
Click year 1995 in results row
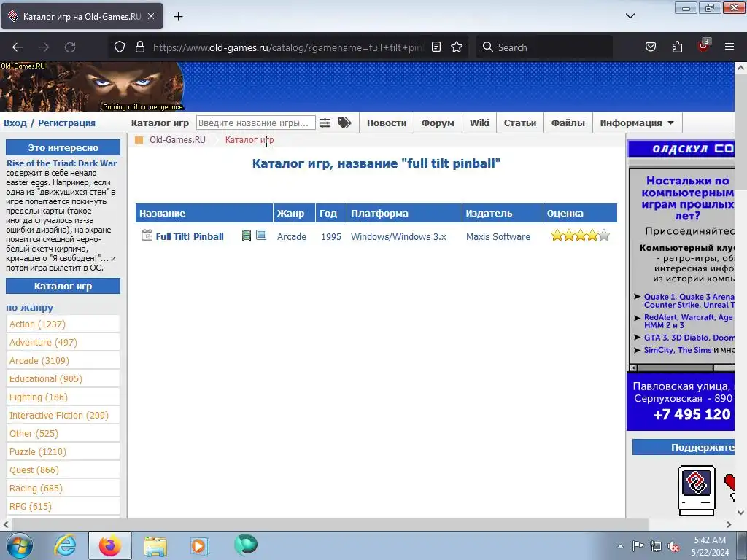(331, 237)
